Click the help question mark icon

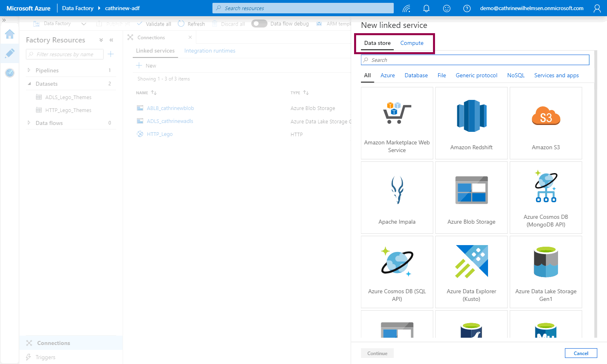467,8
